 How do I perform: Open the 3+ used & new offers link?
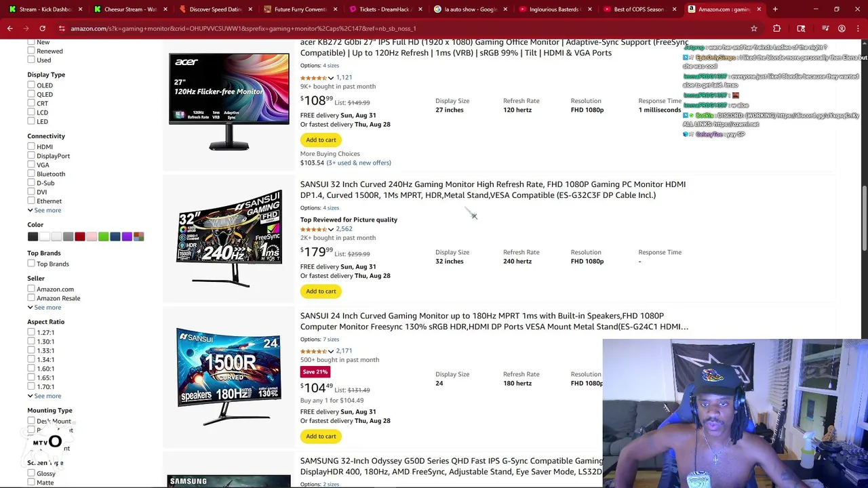[359, 163]
